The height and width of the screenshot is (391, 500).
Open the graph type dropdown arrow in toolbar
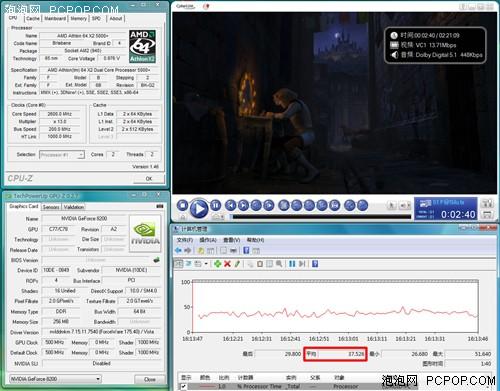pyautogui.click(x=206, y=264)
